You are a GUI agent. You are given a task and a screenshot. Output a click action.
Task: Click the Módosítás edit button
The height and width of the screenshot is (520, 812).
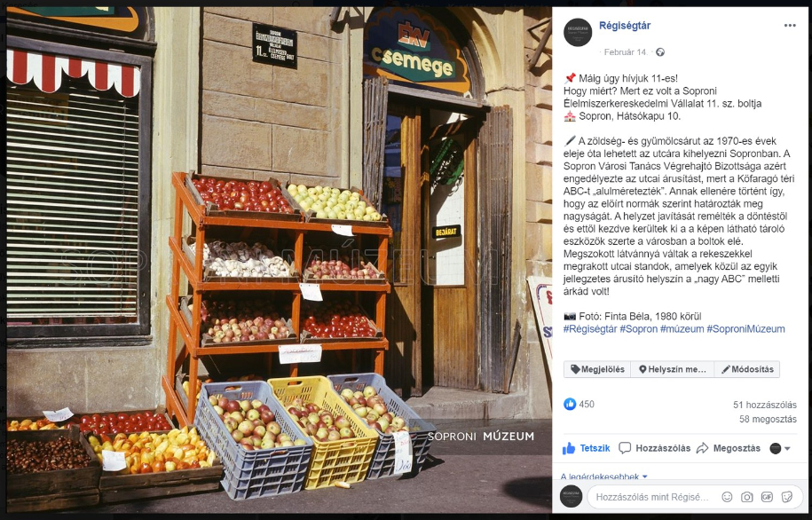point(746,369)
